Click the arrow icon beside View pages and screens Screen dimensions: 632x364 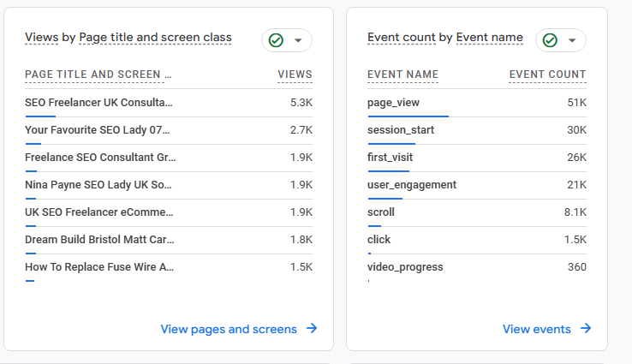312,328
